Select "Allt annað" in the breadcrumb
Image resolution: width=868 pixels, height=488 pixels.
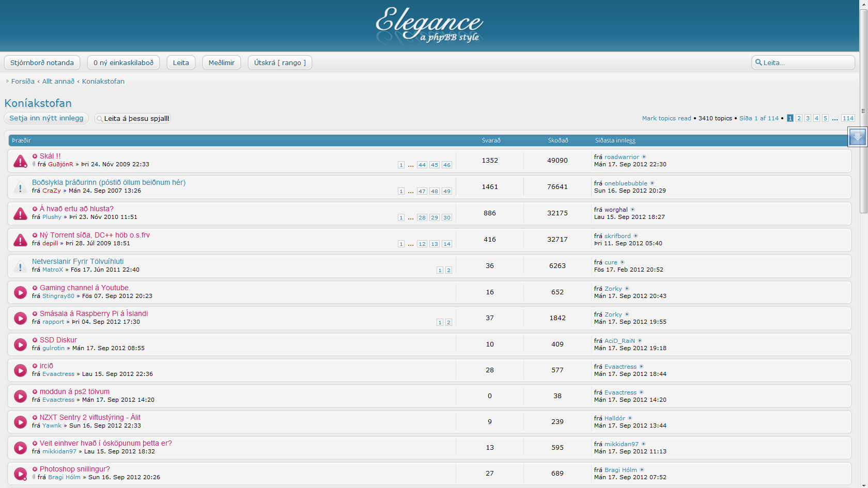[x=58, y=81]
